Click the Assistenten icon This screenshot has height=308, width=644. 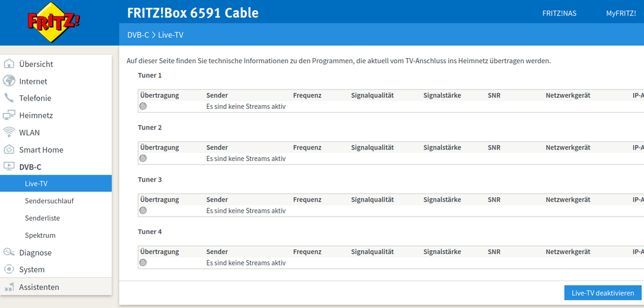[9, 287]
